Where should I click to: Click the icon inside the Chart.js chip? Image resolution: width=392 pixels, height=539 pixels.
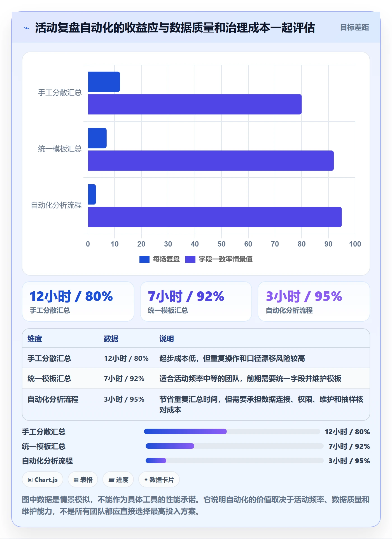[x=30, y=480]
